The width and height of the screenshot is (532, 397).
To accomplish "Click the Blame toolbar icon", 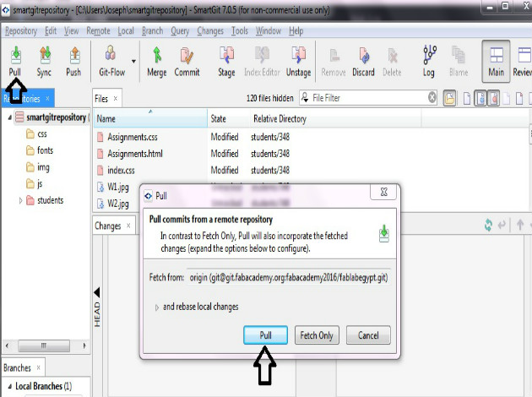I will pyautogui.click(x=459, y=61).
